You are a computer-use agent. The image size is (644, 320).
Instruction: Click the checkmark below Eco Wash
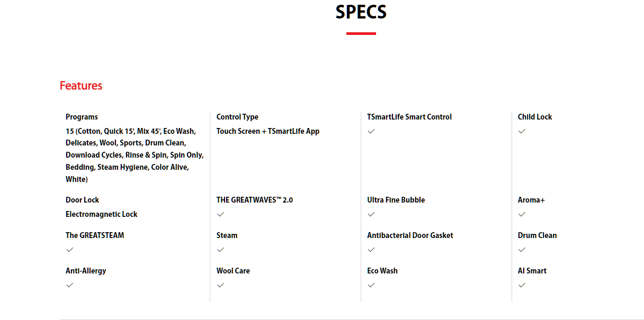[x=371, y=285]
